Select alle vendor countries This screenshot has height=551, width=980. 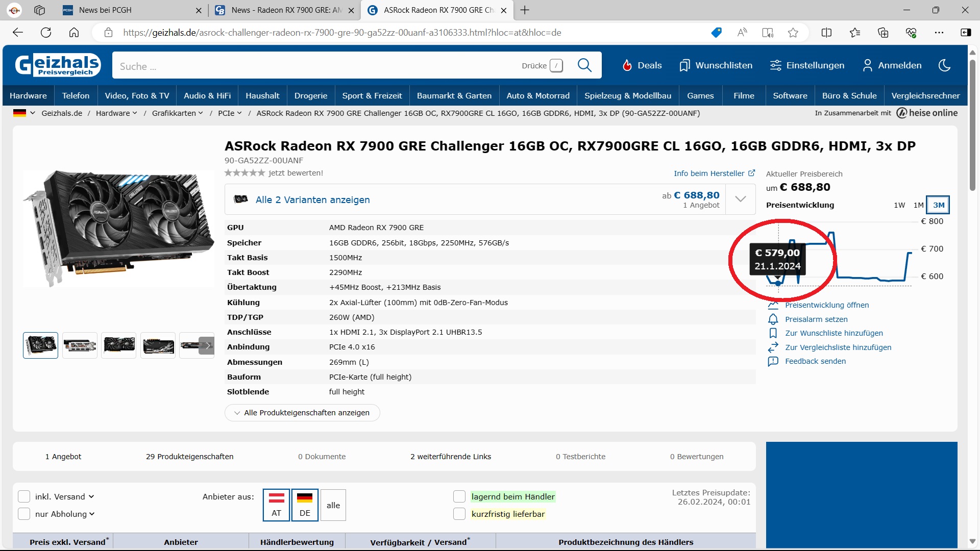point(333,505)
